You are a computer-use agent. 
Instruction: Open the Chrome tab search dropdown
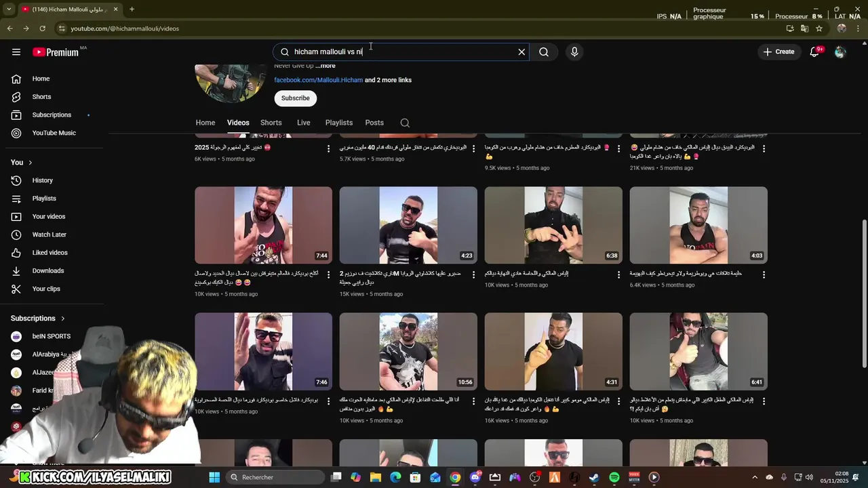9,9
